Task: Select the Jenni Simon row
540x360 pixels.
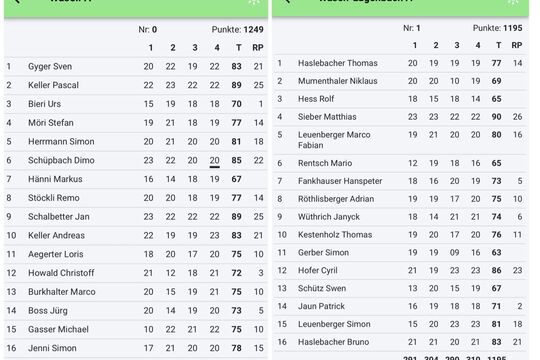Action: click(136, 348)
